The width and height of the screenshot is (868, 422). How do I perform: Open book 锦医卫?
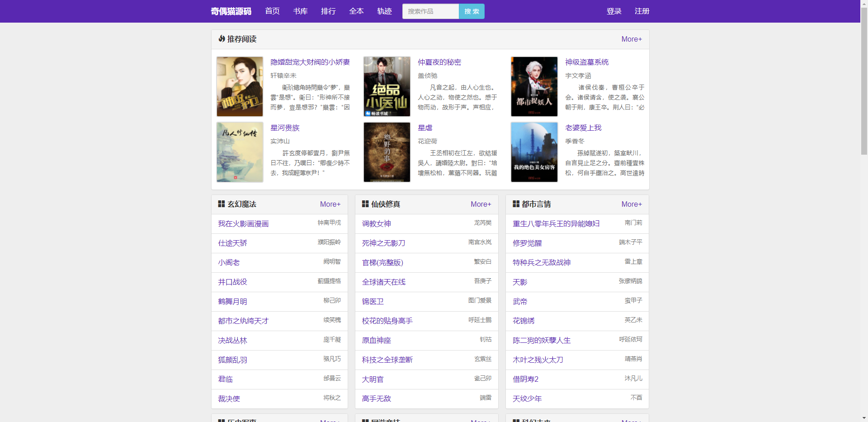373,302
